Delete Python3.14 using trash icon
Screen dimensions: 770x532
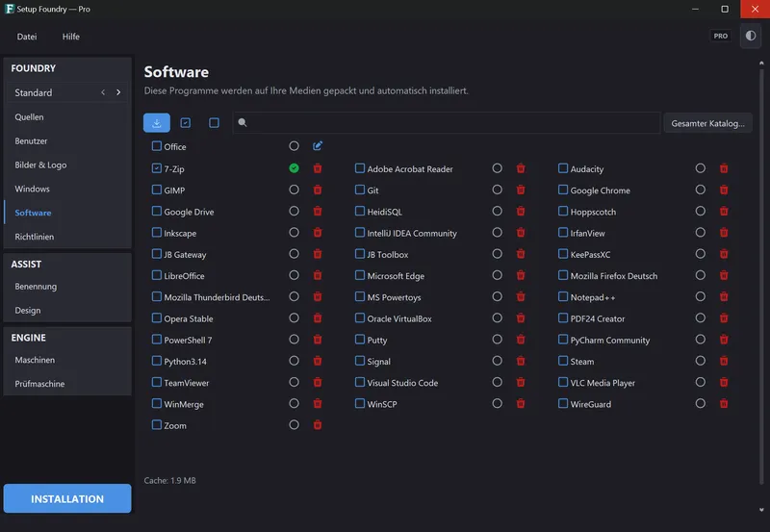318,361
